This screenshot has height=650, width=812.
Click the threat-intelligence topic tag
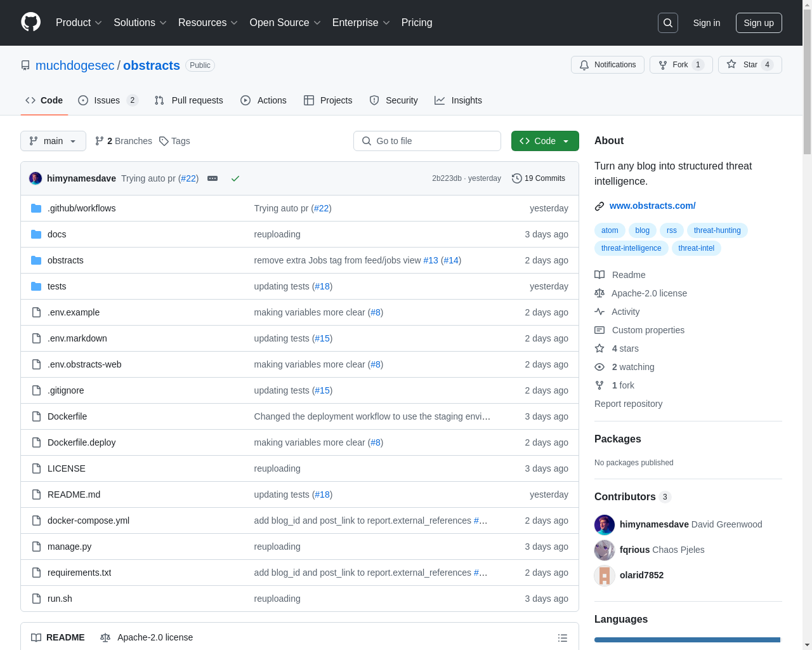point(631,248)
